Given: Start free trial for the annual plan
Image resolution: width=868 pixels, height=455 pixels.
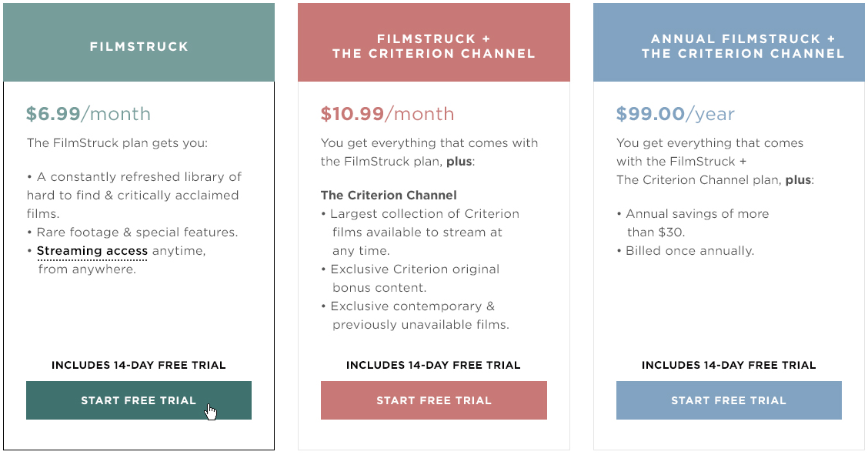Looking at the screenshot, I should click(729, 400).
